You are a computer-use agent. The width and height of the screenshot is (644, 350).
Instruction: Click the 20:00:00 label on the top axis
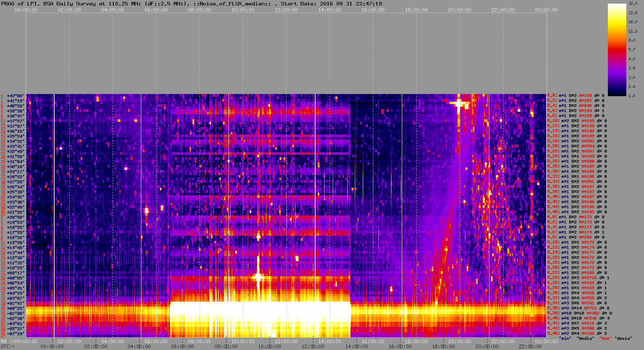460,10
